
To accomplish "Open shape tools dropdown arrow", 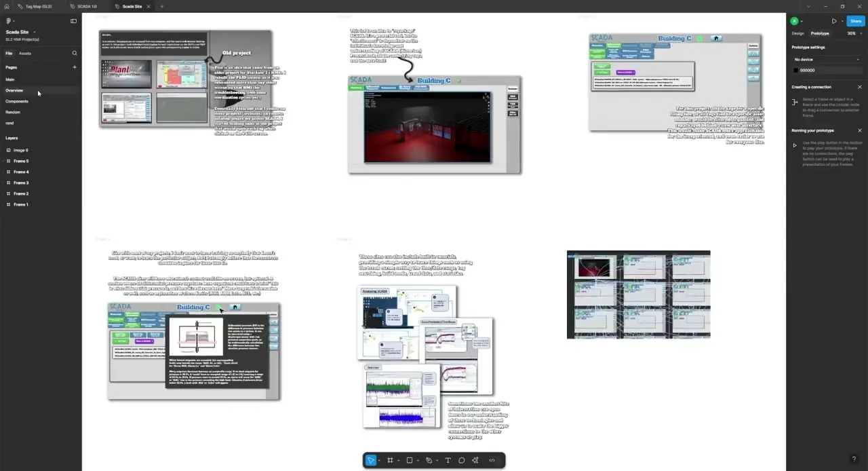I will tap(418, 461).
